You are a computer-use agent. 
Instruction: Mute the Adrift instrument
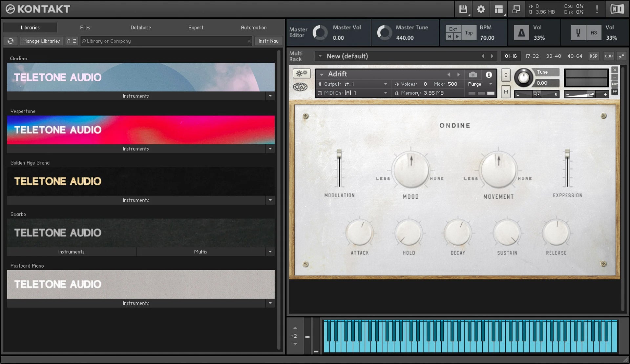tap(506, 92)
